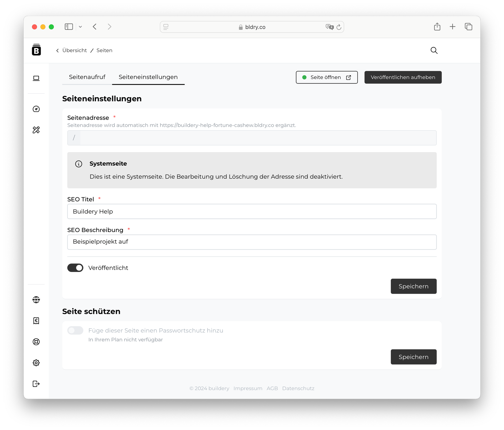Select the design tools icon in sidebar
The height and width of the screenshot is (430, 504).
[x=36, y=130]
